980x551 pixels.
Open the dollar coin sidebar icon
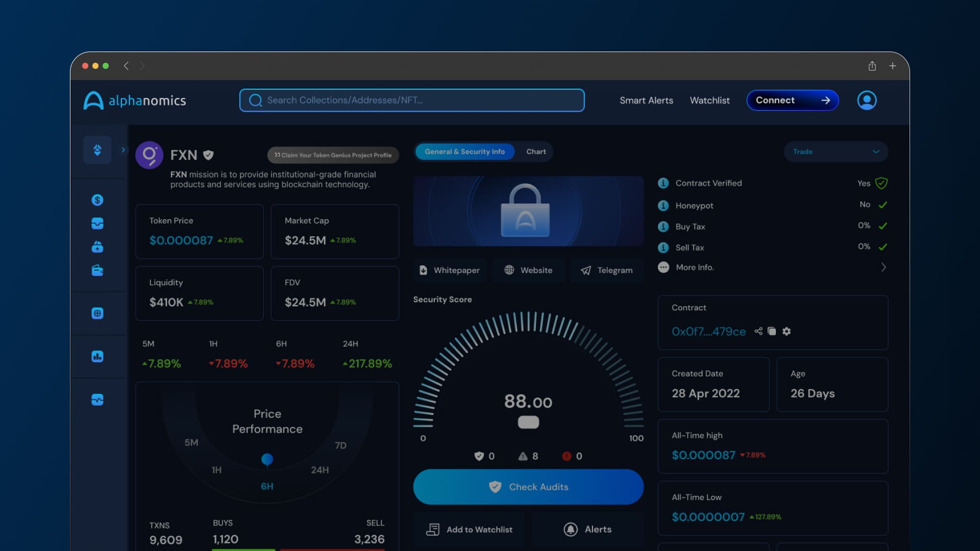point(97,200)
